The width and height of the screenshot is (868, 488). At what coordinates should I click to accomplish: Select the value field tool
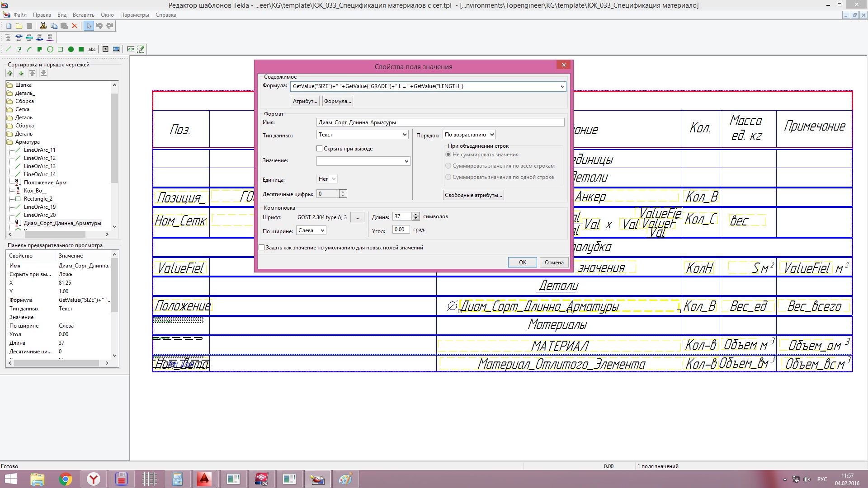pyautogui.click(x=131, y=49)
